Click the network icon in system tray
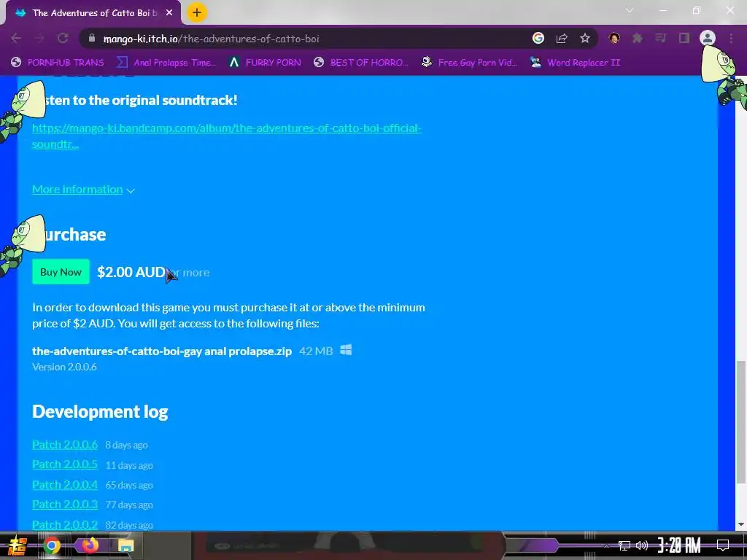The image size is (747, 560). (624, 545)
